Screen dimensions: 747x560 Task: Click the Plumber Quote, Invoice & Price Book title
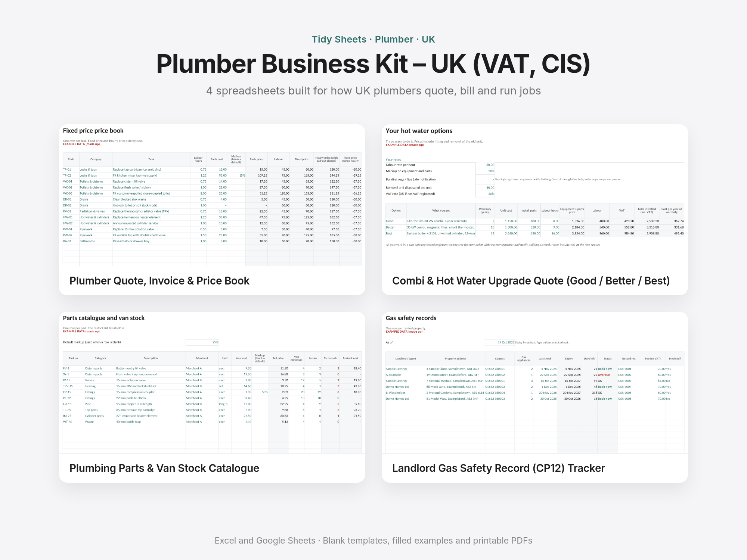click(x=159, y=281)
